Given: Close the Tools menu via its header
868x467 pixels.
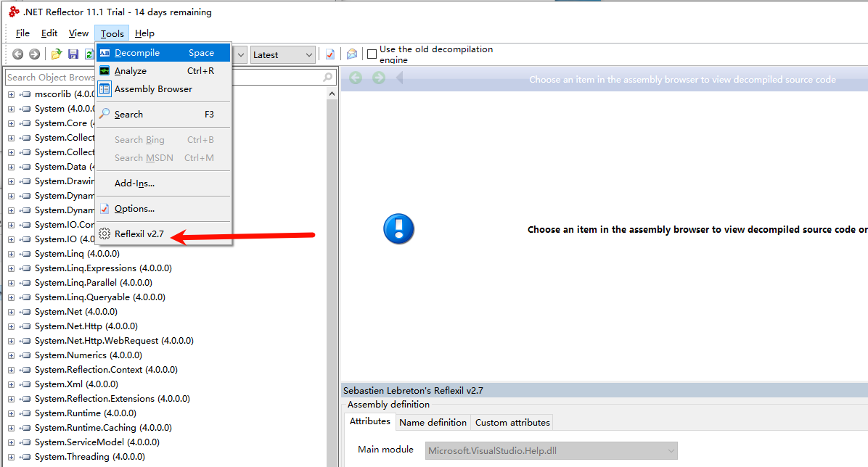Looking at the screenshot, I should pyautogui.click(x=112, y=33).
